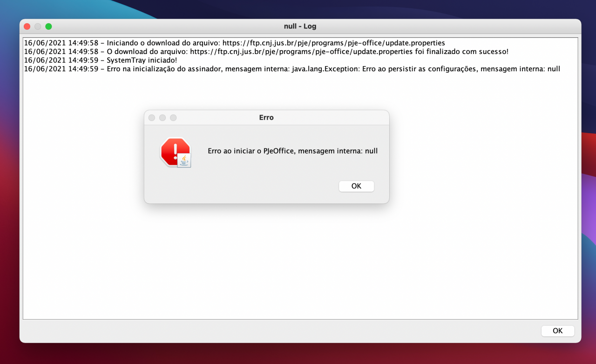Click the red error stop icon
596x364 pixels.
(176, 152)
